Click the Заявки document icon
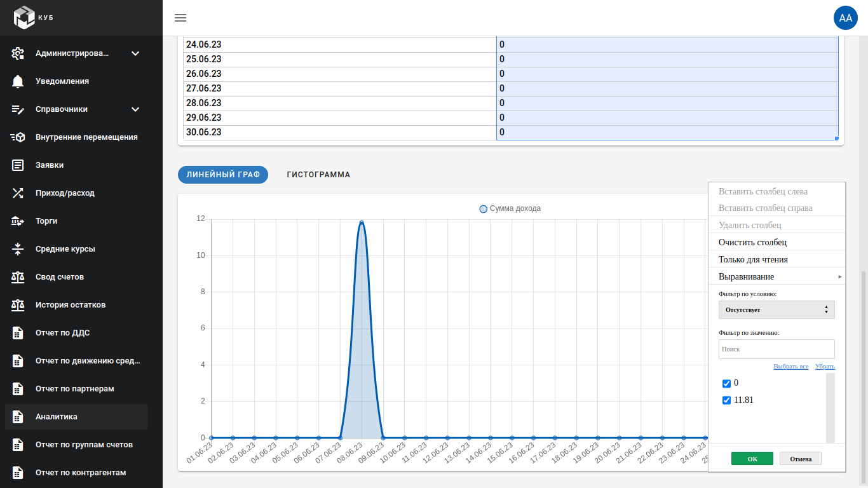 click(x=18, y=165)
